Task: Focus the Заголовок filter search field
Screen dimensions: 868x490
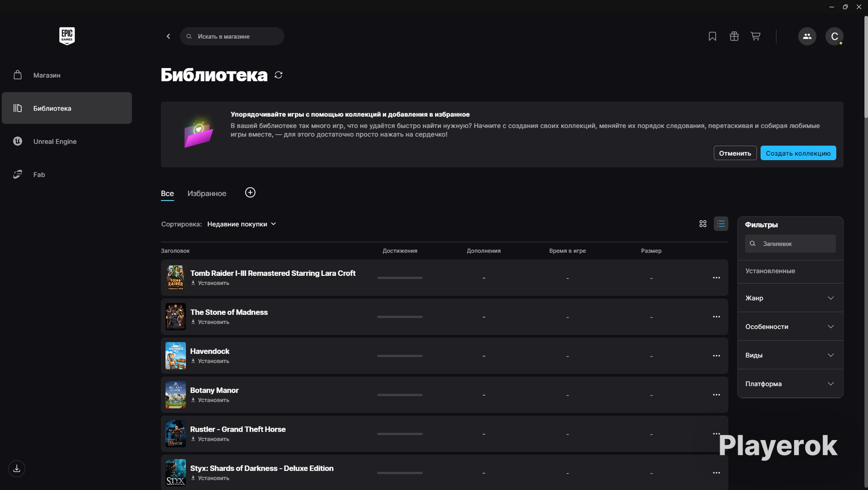Action: [x=790, y=244]
